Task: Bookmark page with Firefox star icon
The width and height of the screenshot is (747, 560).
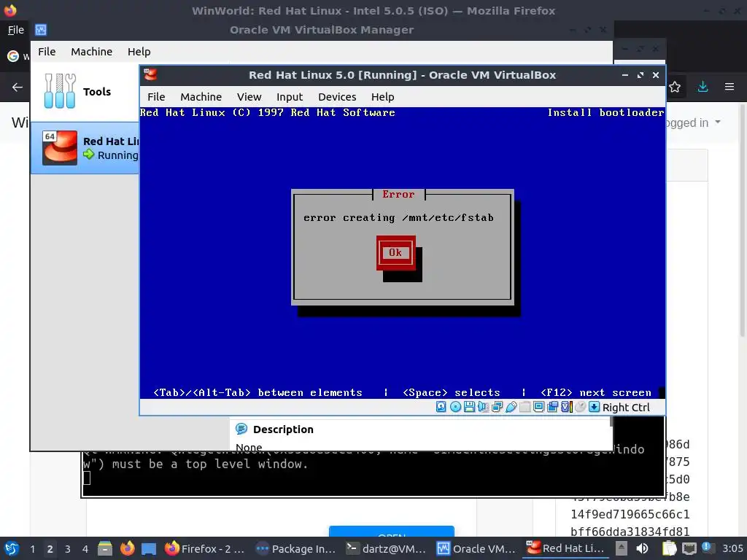Action: tap(675, 87)
